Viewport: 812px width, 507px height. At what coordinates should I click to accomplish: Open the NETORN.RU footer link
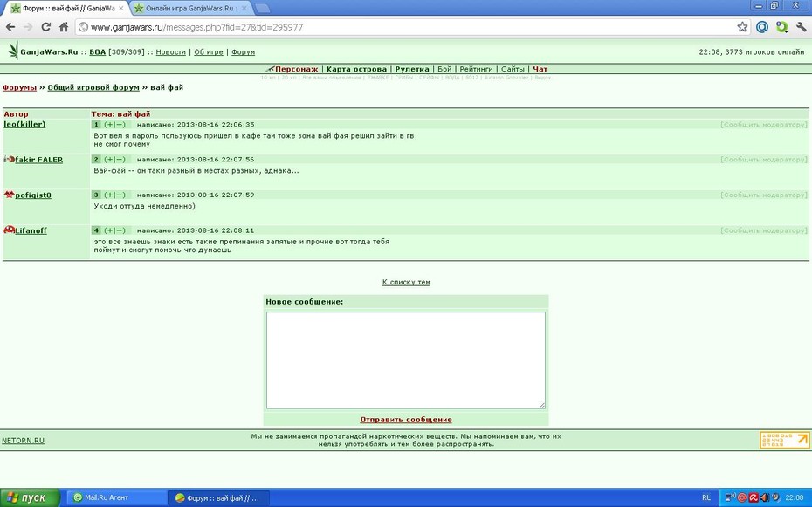pyautogui.click(x=23, y=441)
